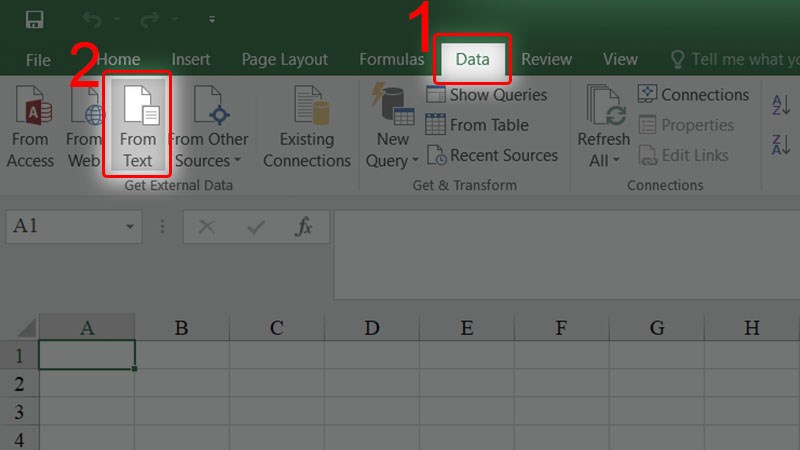This screenshot has width=800, height=450.
Task: Click the Insert Function fx icon
Action: point(304,227)
